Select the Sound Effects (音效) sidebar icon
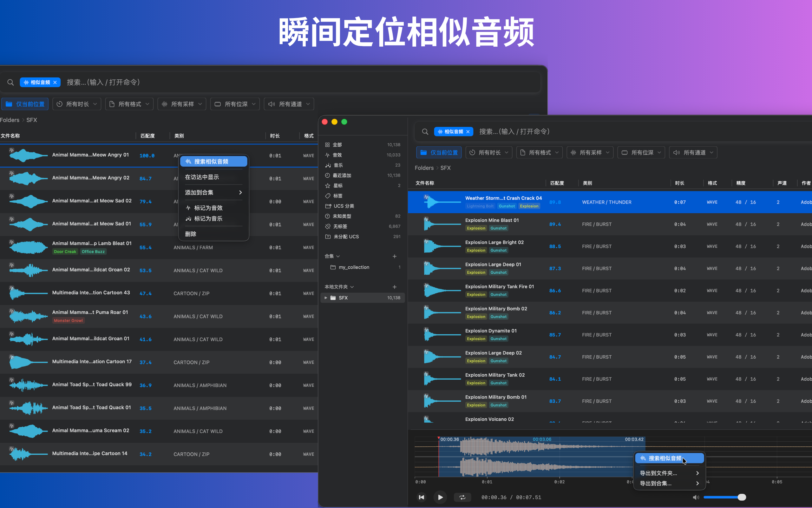Screen dimensions: 812x508 point(327,155)
